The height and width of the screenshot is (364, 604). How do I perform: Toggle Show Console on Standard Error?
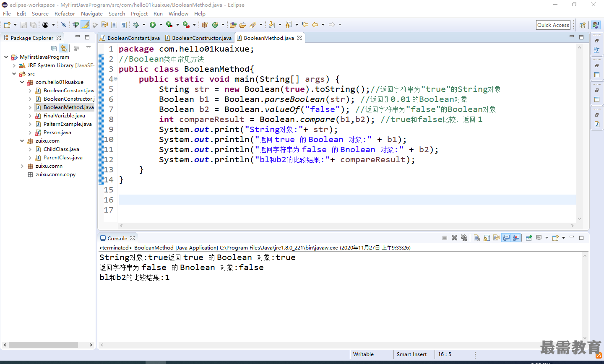click(x=516, y=238)
